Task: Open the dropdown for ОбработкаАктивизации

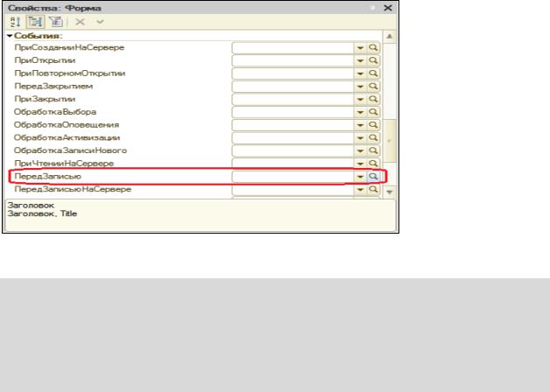Action: pos(360,138)
